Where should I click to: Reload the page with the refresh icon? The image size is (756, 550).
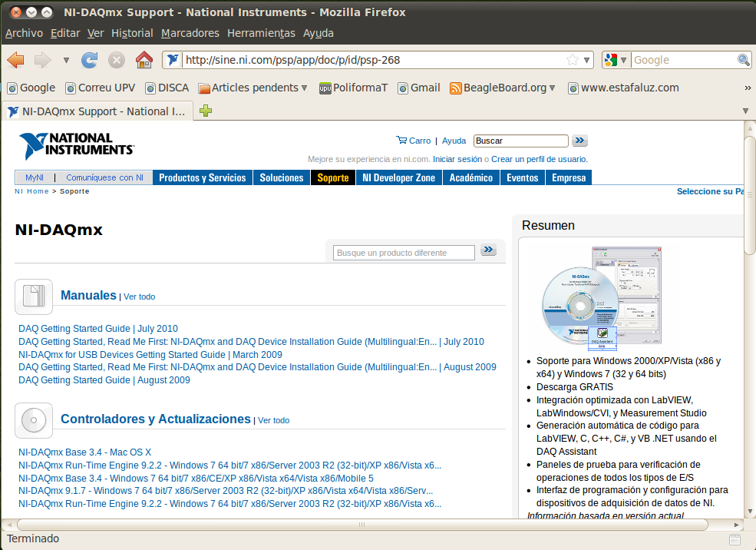coord(89,60)
